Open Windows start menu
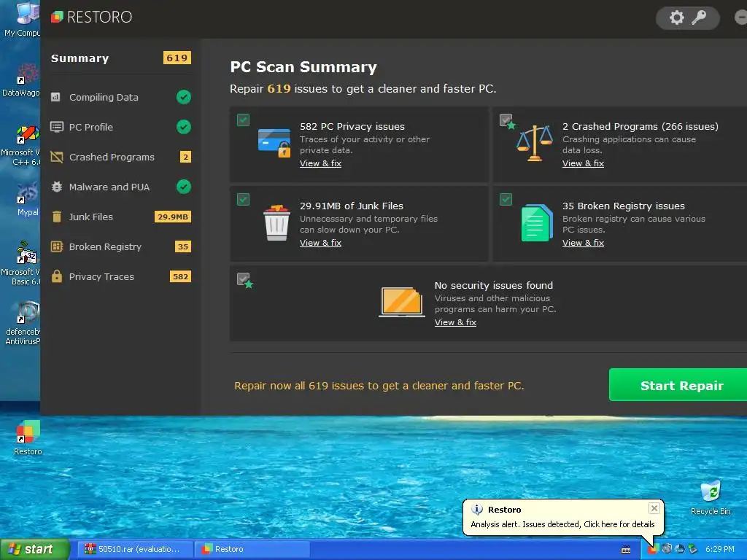Viewport: 747px width, 560px height. (34, 549)
